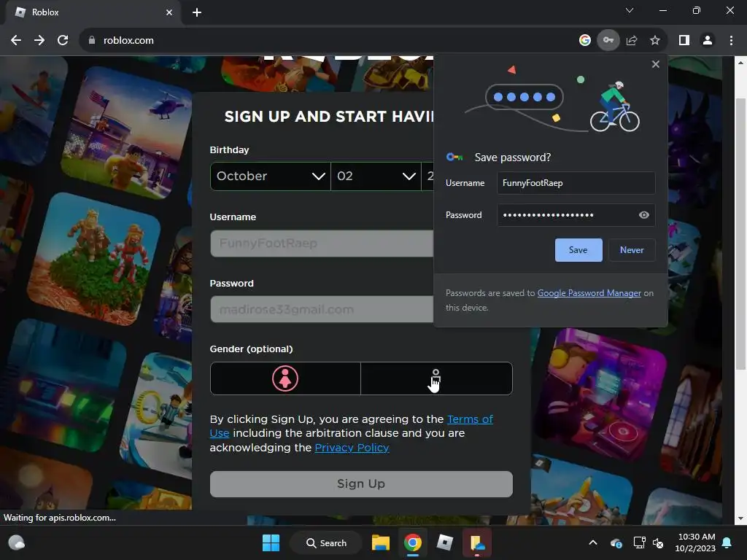This screenshot has width=747, height=560.
Task: Share this page via share icon
Action: [x=632, y=41]
